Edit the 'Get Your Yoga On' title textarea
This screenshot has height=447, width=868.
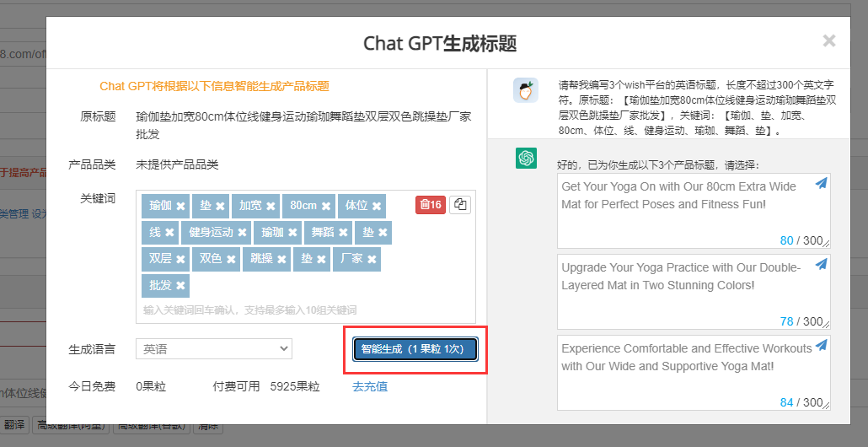(x=694, y=211)
